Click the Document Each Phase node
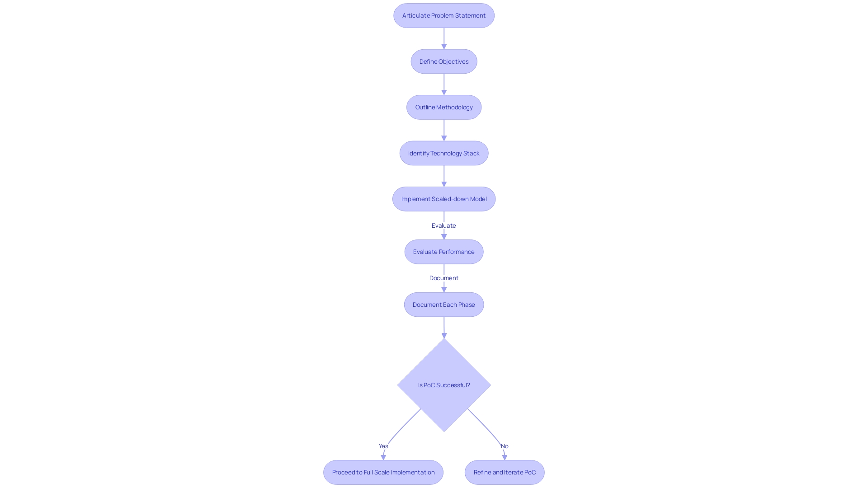Image resolution: width=868 pixels, height=488 pixels. (443, 304)
